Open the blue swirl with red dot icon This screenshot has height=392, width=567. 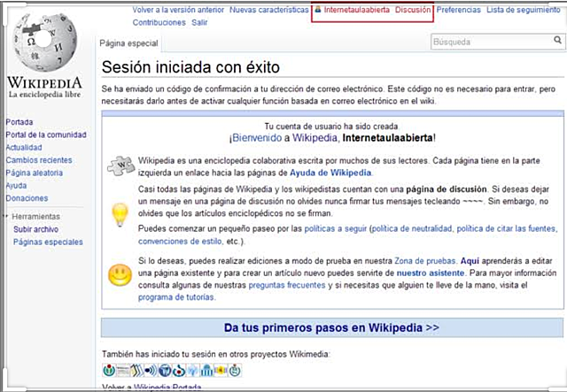tap(179, 371)
